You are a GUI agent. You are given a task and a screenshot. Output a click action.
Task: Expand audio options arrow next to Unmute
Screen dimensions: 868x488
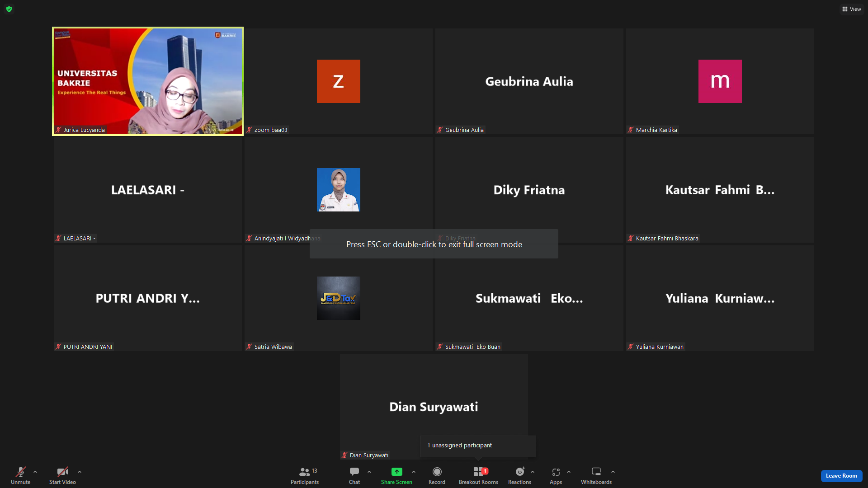[x=35, y=472]
